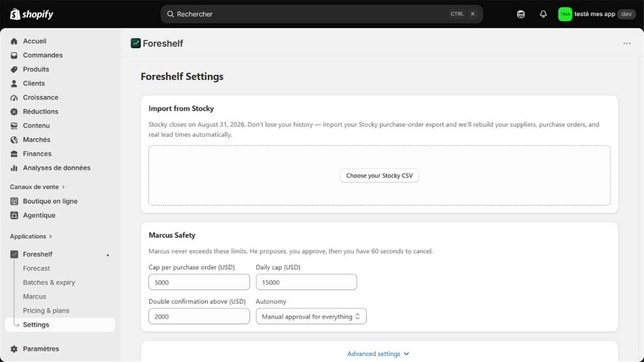Viewport: 644px width, 362px height.
Task: Click the Boutique en ligne store icon
Action: [14, 201]
